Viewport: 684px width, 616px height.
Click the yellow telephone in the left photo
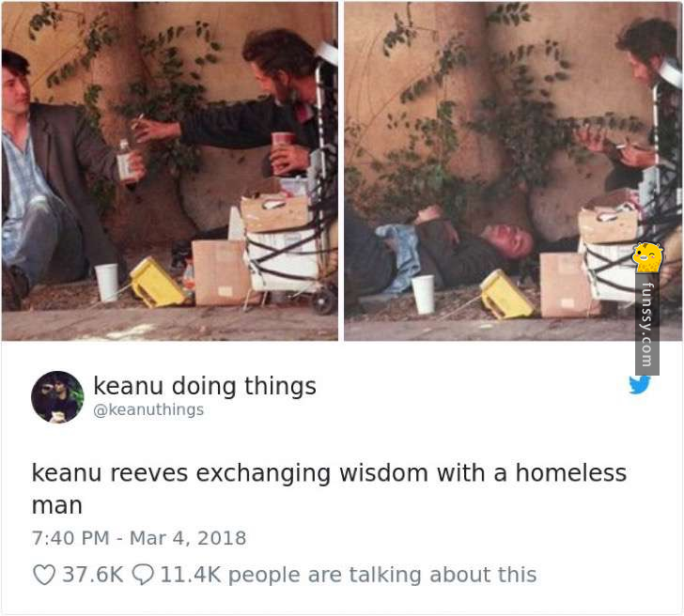click(156, 283)
